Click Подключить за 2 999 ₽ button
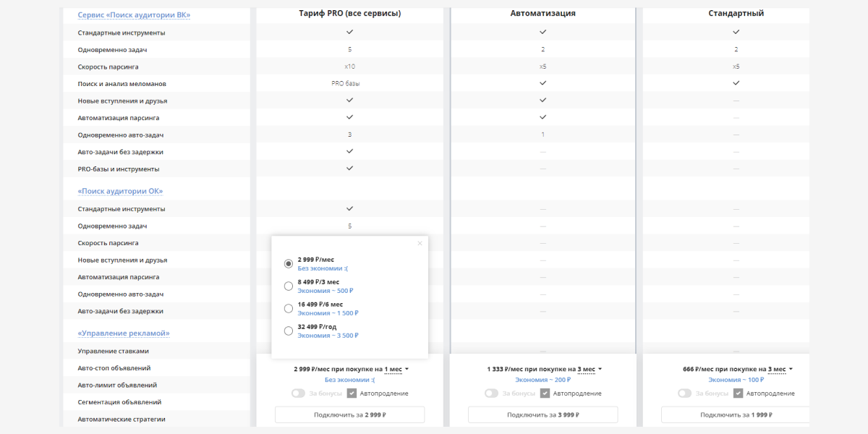This screenshot has height=434, width=868. pos(349,414)
